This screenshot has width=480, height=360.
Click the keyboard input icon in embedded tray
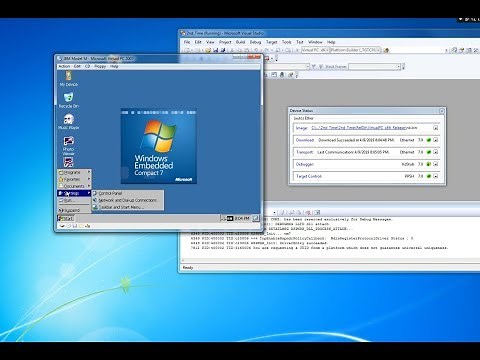coord(230,219)
